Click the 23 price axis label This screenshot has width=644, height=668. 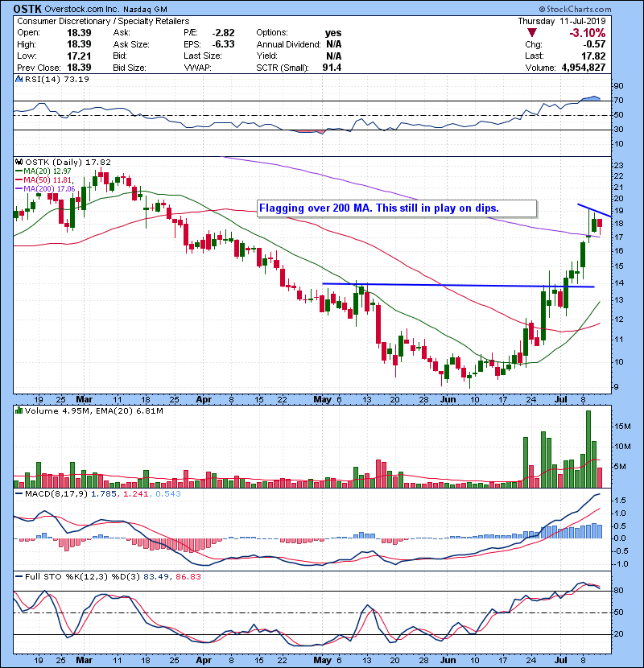point(618,165)
